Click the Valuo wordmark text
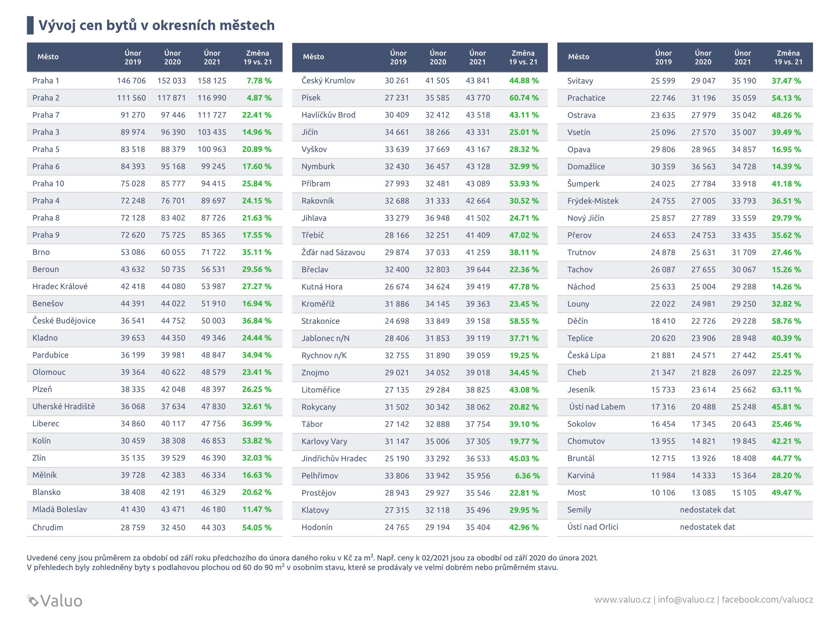Viewport: 840px width, 617px height. [x=61, y=601]
